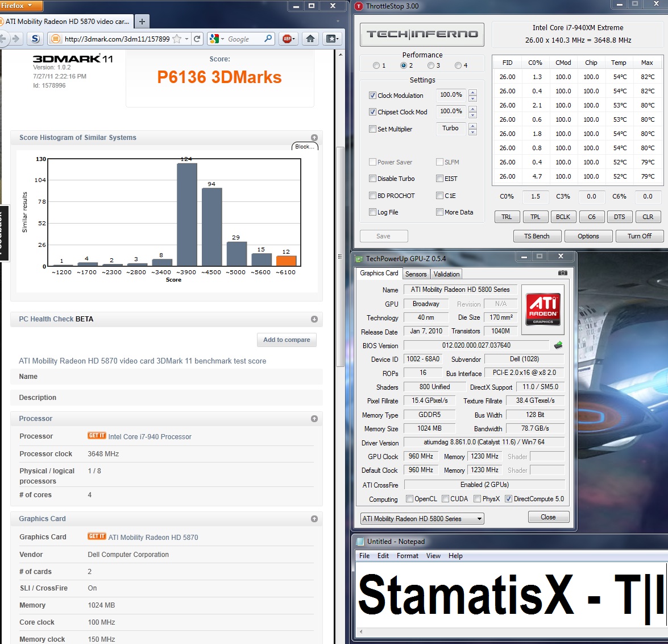Image resolution: width=668 pixels, height=644 pixels.
Task: Click the TRL button in ThrottleStop
Action: point(507,217)
